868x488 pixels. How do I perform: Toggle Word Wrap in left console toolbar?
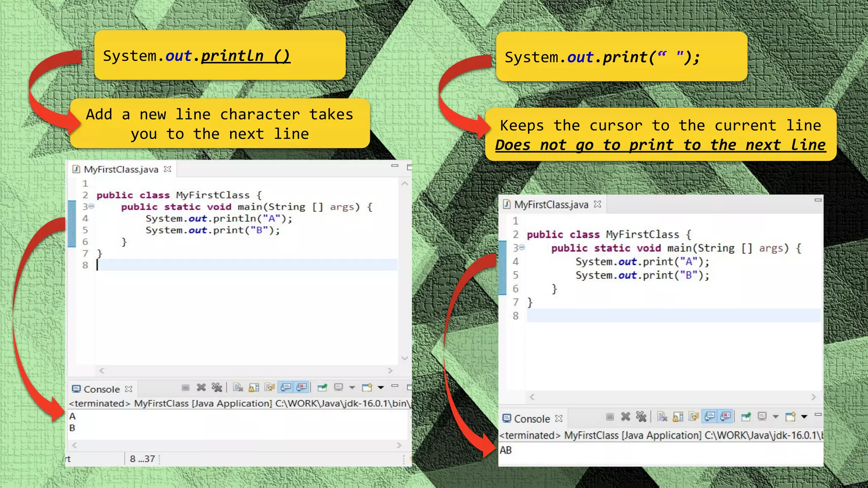[x=270, y=387]
